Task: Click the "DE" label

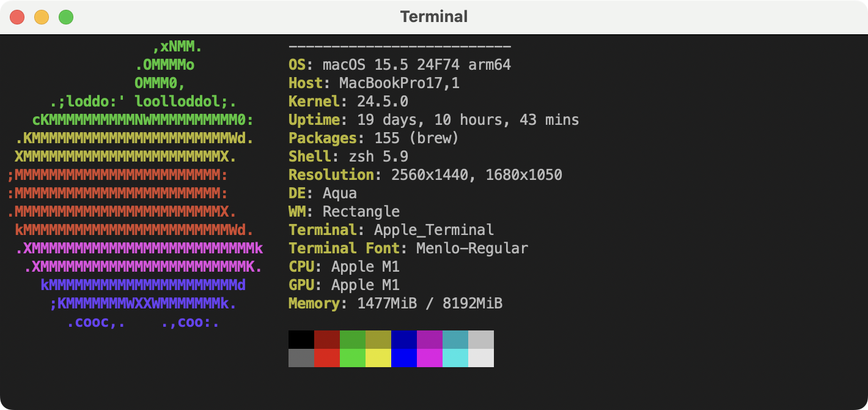Action: (x=297, y=193)
